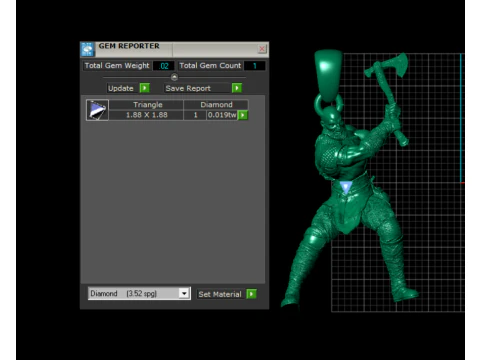Click the GEM REPORTER title bar text
This screenshot has width=480, height=360.
tap(129, 46)
